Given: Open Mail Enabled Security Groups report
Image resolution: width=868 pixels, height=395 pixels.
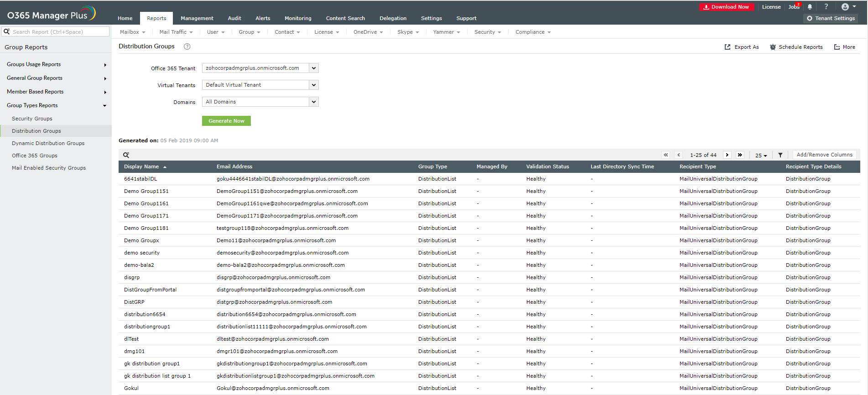Looking at the screenshot, I should [49, 168].
